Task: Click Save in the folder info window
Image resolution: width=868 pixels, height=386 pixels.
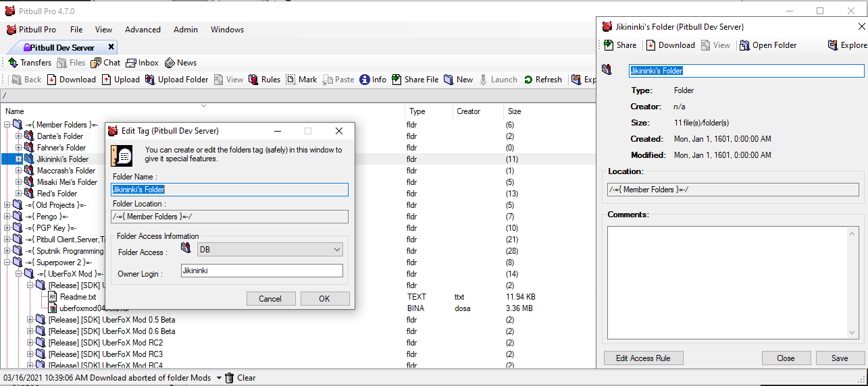Action: tap(840, 358)
